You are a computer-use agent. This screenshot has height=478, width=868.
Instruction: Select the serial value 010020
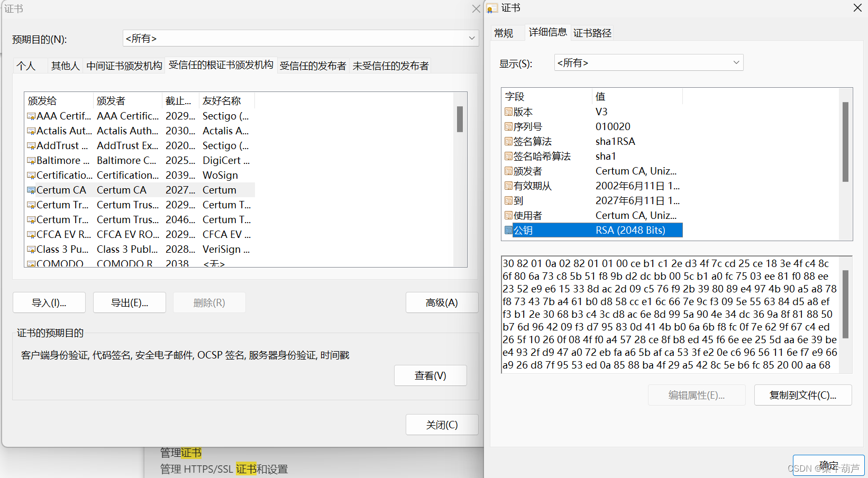click(x=613, y=126)
